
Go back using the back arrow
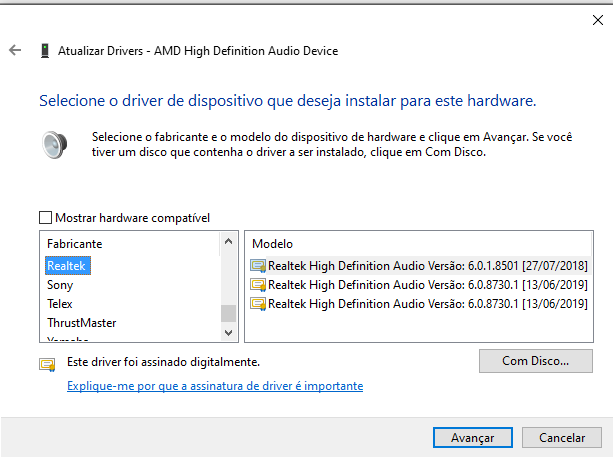click(x=15, y=50)
